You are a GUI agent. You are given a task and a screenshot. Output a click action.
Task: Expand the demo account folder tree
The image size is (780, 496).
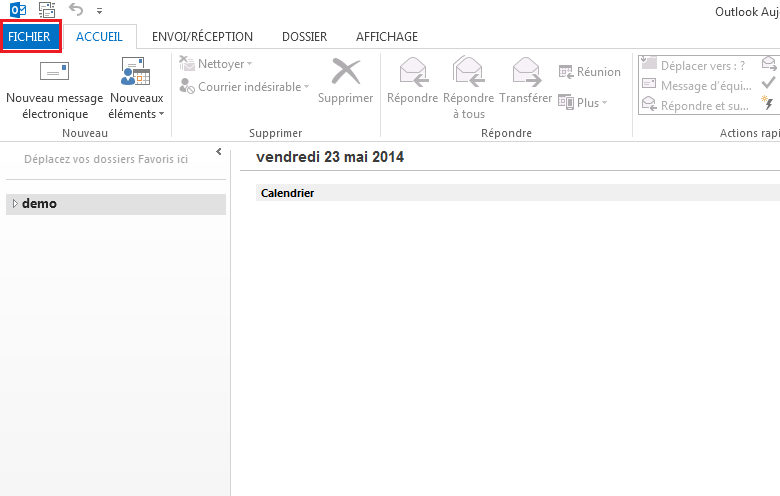15,204
